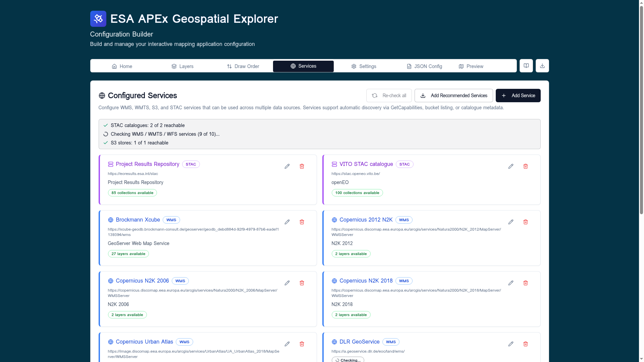Click the 100 collections available badge
This screenshot has height=362, width=644.
click(357, 193)
